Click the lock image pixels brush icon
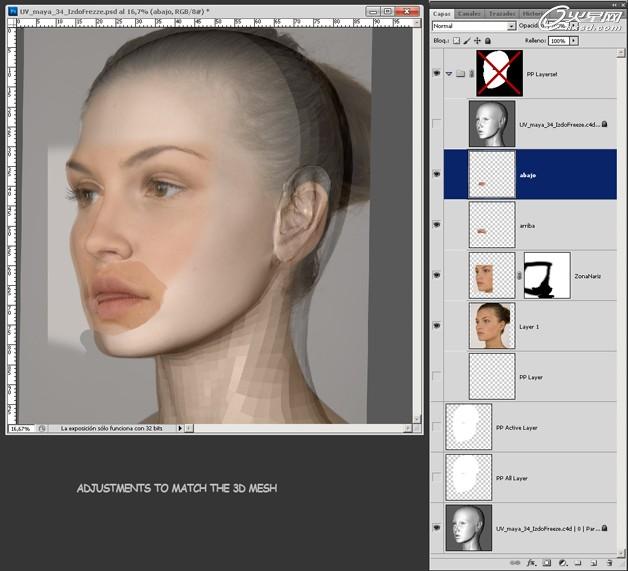The height and width of the screenshot is (571, 628). [x=468, y=40]
